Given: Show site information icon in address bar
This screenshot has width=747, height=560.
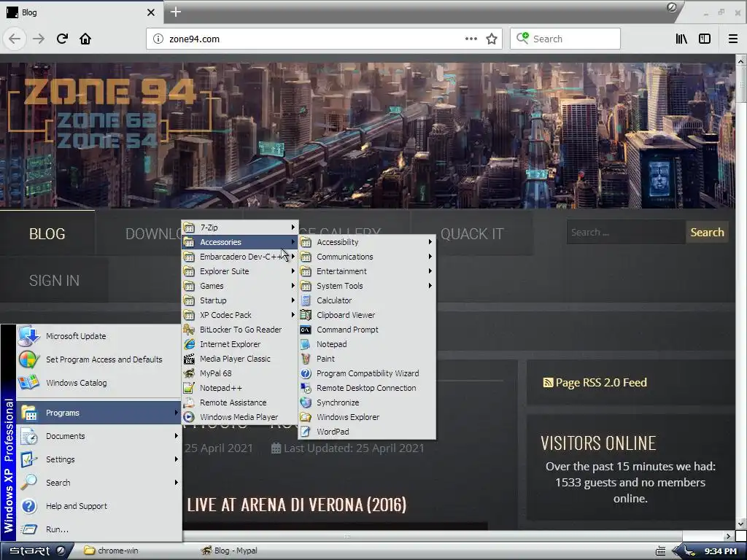Looking at the screenshot, I should click(158, 39).
